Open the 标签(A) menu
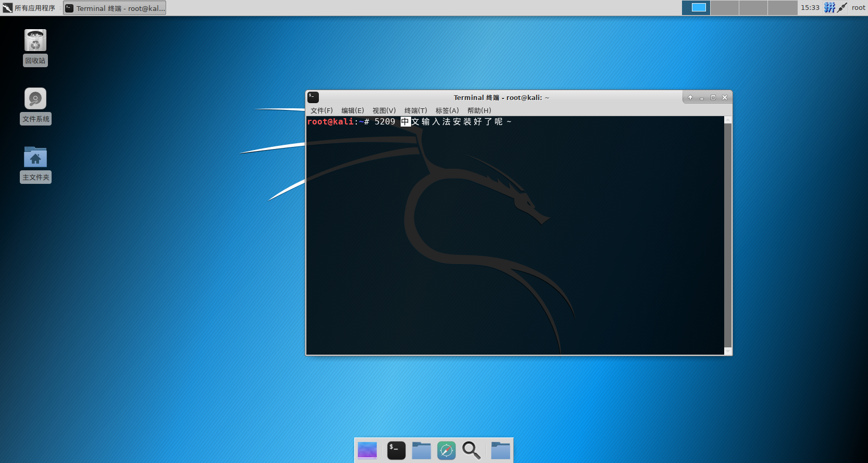868x463 pixels. pyautogui.click(x=447, y=110)
